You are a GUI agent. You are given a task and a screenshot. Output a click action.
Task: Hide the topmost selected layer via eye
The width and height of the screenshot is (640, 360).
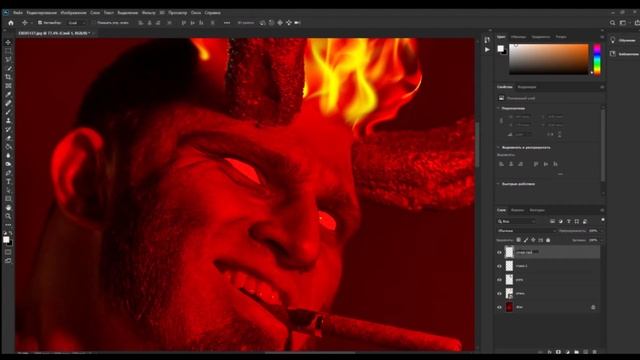499,252
